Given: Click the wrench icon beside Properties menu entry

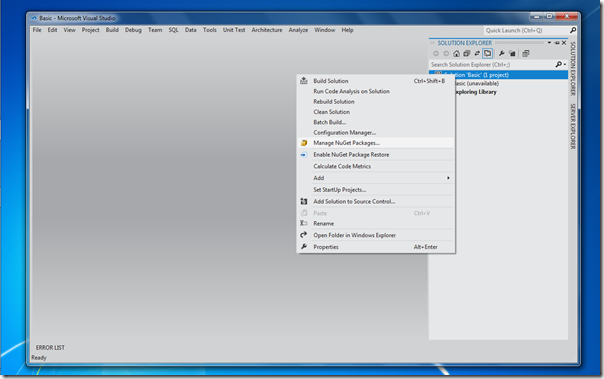Looking at the screenshot, I should pyautogui.click(x=304, y=247).
